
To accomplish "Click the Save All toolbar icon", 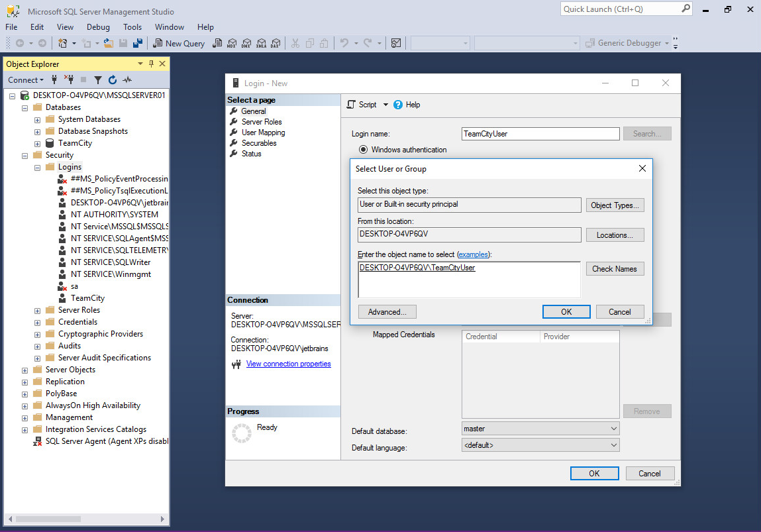I will coord(138,43).
